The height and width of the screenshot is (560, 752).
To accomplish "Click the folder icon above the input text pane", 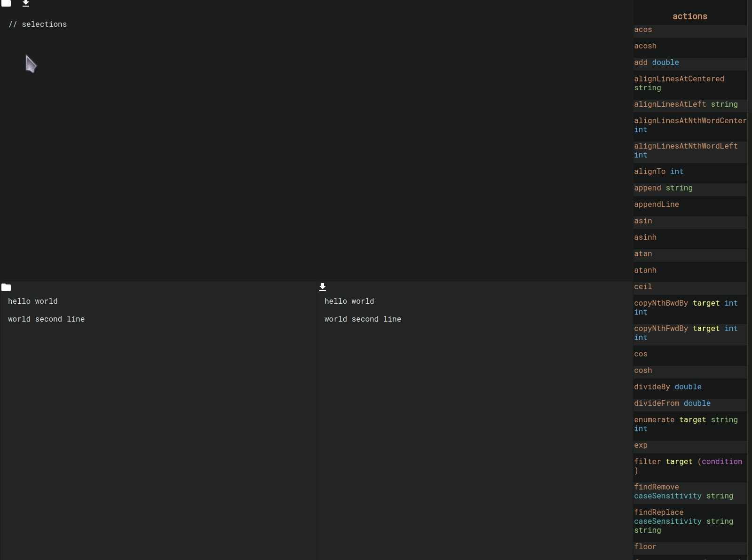I will pos(6,287).
